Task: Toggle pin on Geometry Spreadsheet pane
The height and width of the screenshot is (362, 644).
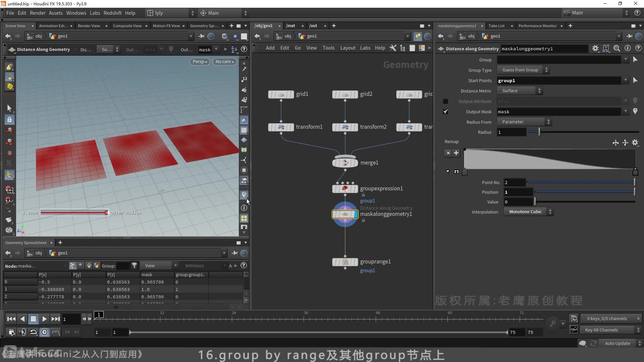Action: [234, 253]
